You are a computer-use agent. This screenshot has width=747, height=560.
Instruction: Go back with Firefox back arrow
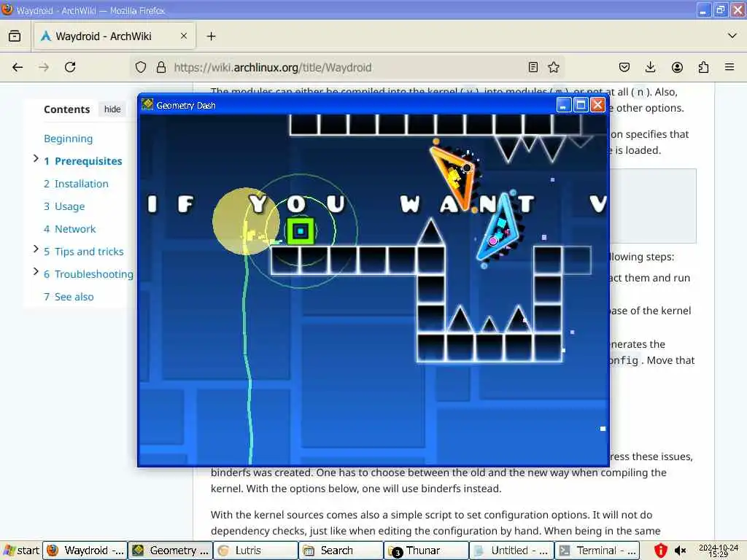pyautogui.click(x=18, y=67)
